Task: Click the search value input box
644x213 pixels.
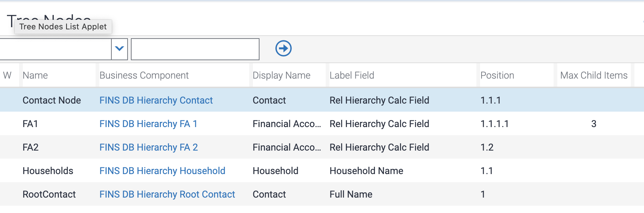Action: [195, 49]
